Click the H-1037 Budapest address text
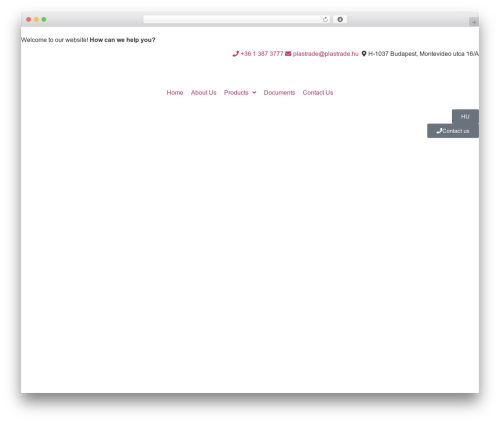 [x=423, y=54]
